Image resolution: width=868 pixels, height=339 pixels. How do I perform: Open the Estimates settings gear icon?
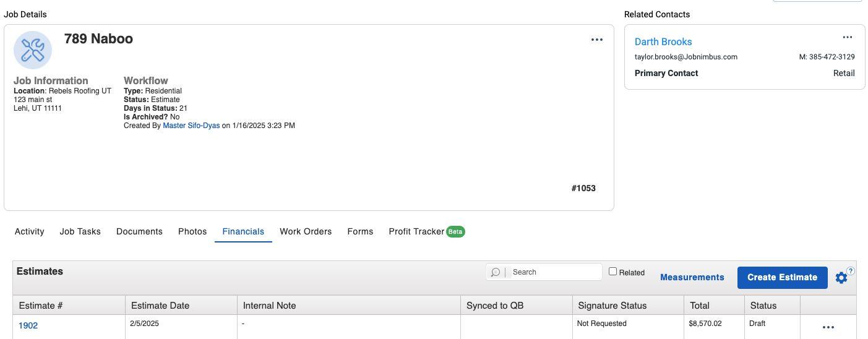click(x=841, y=278)
